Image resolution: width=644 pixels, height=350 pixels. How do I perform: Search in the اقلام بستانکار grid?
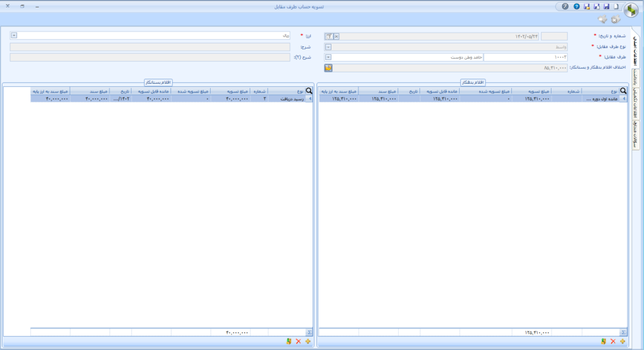pos(309,91)
